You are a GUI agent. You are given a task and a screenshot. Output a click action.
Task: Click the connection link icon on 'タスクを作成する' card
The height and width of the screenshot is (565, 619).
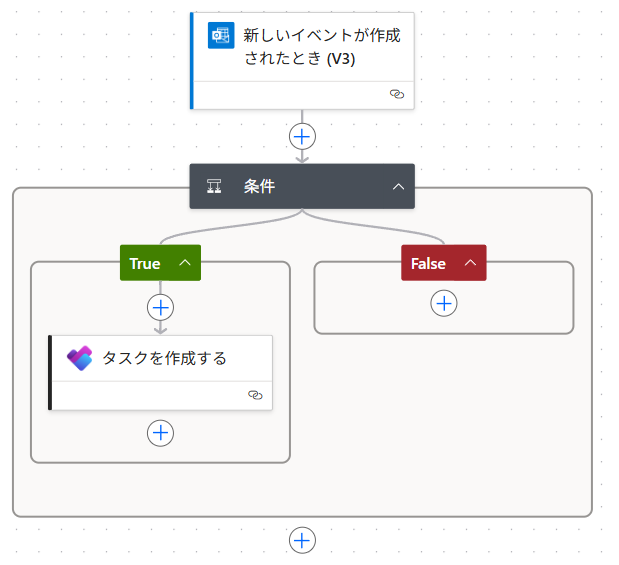point(255,395)
